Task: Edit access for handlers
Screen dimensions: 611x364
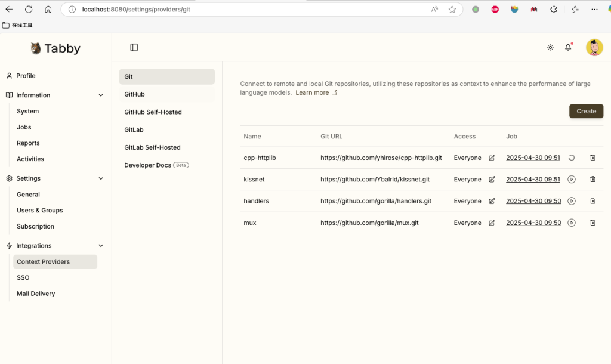Action: 492,201
